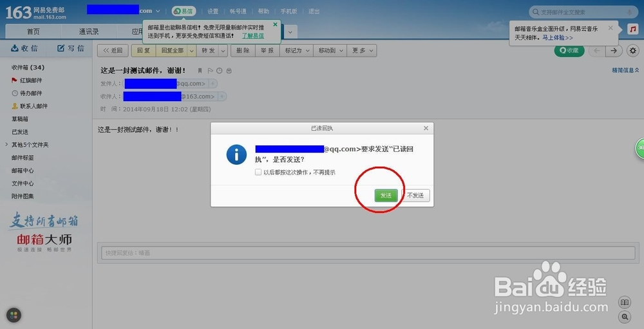The image size is (644, 329).
Task: Go to next email with right arrow
Action: (x=614, y=50)
